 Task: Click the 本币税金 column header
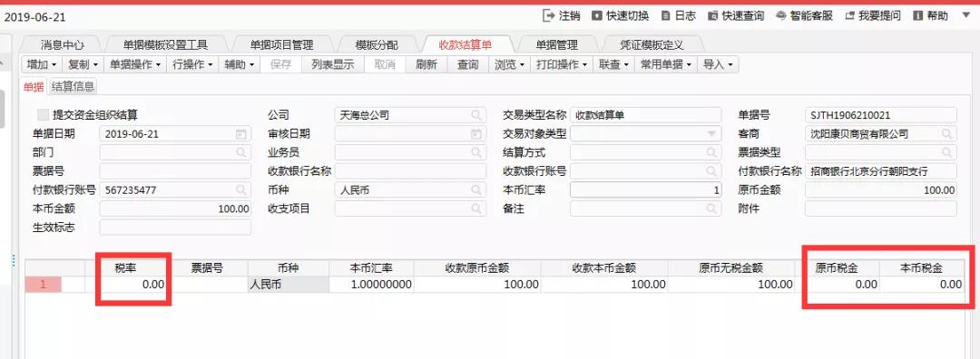tap(922, 267)
